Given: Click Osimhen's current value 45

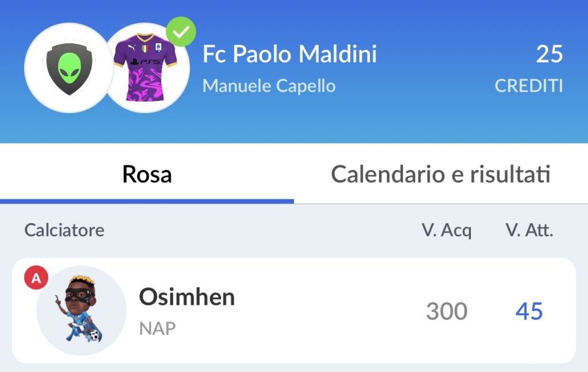Looking at the screenshot, I should (x=529, y=311).
